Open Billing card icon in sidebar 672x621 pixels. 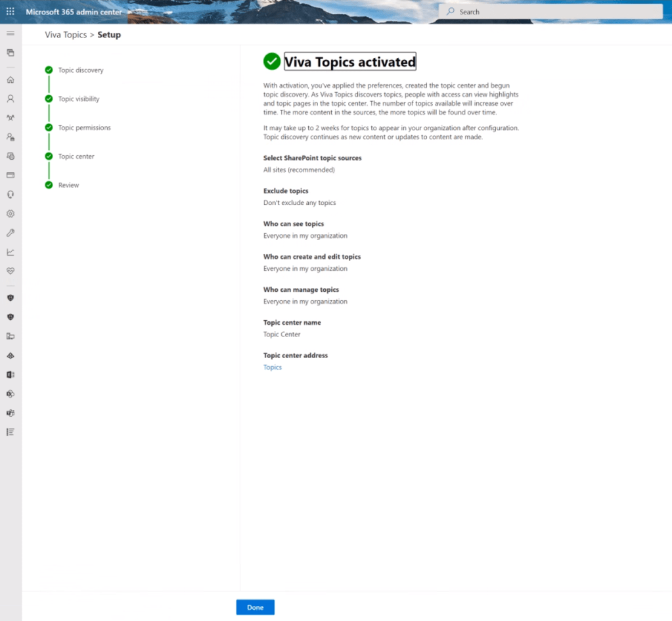[x=11, y=175]
